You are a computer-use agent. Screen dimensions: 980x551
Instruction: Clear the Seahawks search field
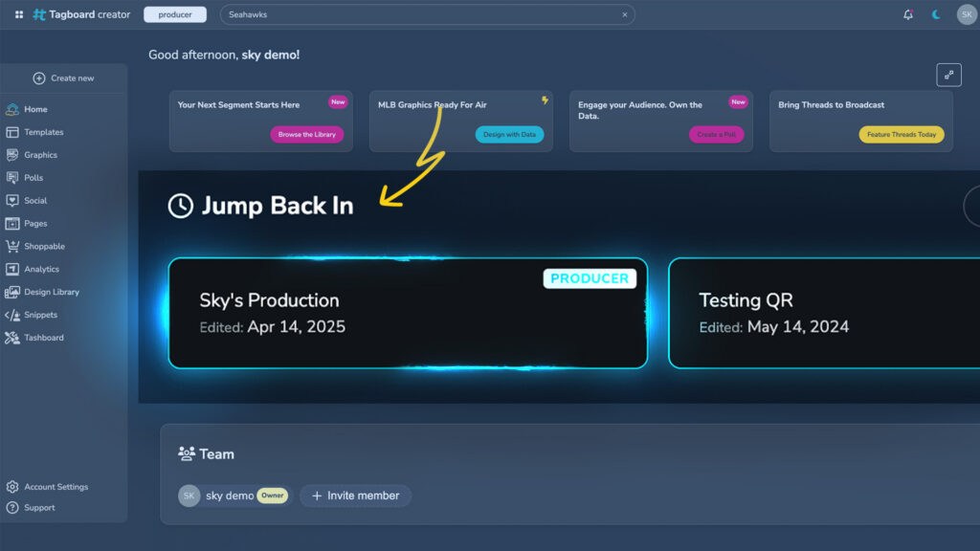click(x=624, y=14)
